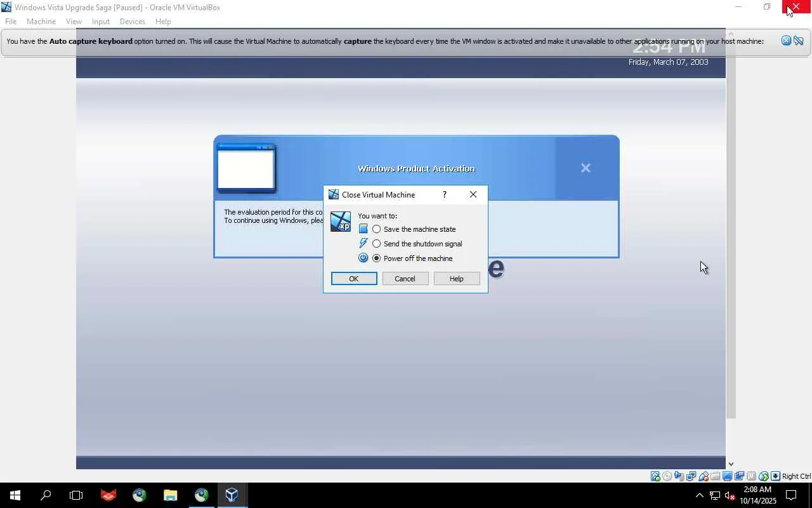Click the Windows Product Activation title text

[x=416, y=168]
